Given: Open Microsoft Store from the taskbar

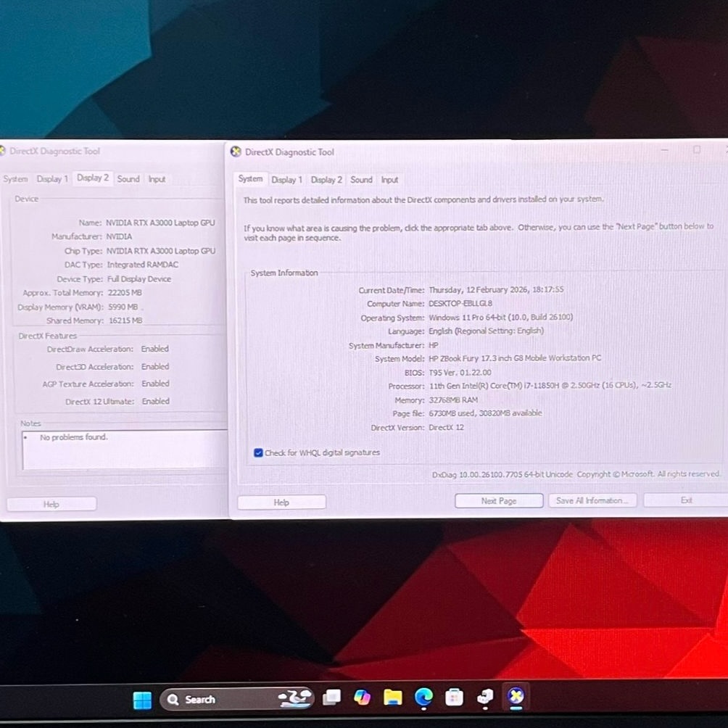Looking at the screenshot, I should 454,698.
